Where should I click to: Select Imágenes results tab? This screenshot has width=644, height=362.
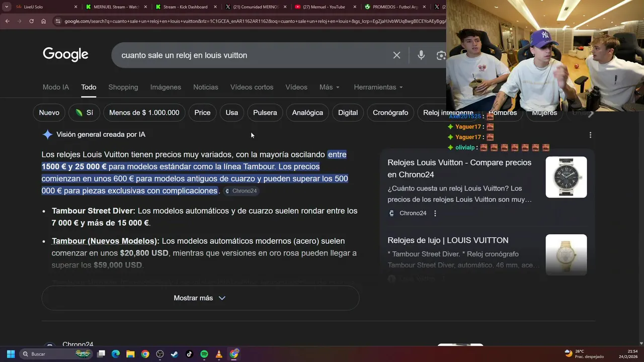[166, 87]
